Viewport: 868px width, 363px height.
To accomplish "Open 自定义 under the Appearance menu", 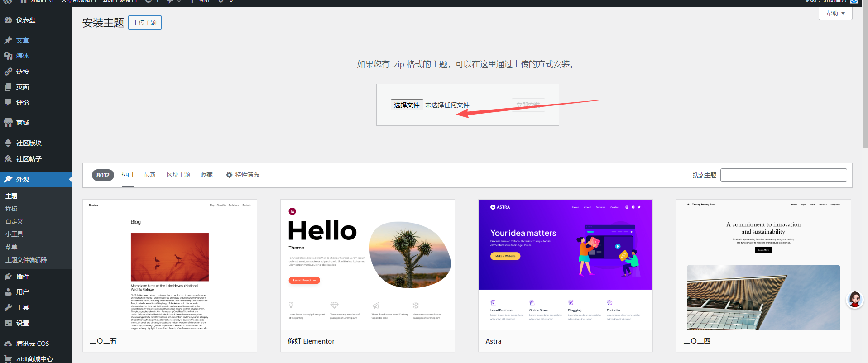I will tap(14, 221).
